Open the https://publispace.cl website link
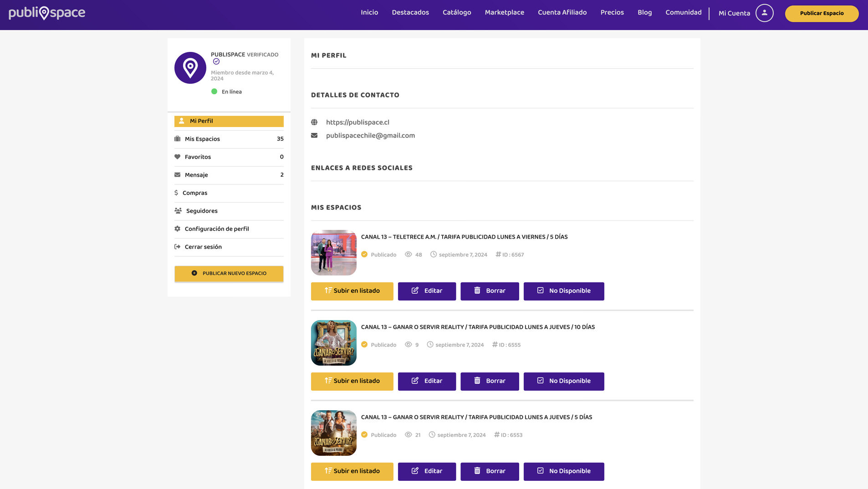Image resolution: width=868 pixels, height=489 pixels. coord(357,122)
